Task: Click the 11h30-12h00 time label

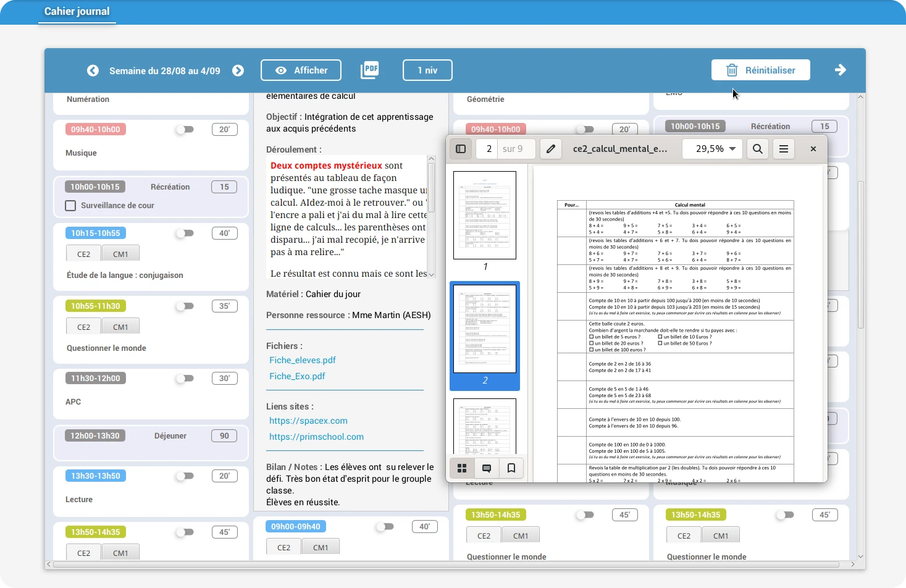Action: coord(96,379)
